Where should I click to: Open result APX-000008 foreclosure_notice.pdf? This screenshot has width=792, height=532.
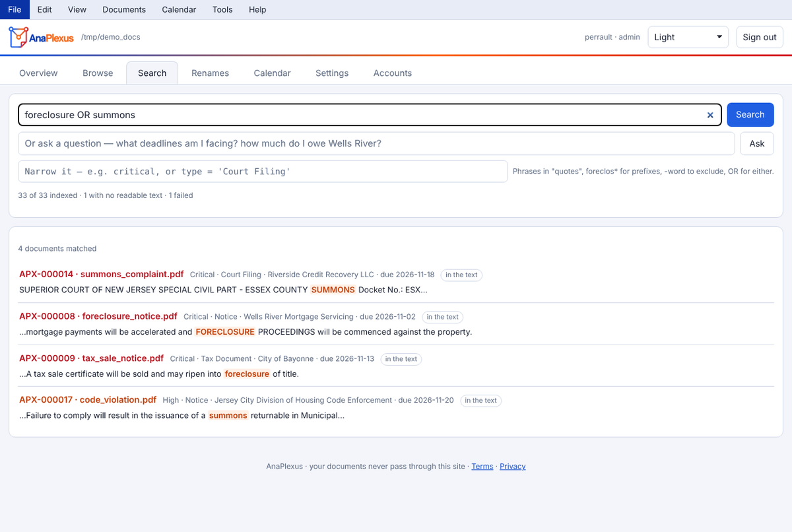98,316
